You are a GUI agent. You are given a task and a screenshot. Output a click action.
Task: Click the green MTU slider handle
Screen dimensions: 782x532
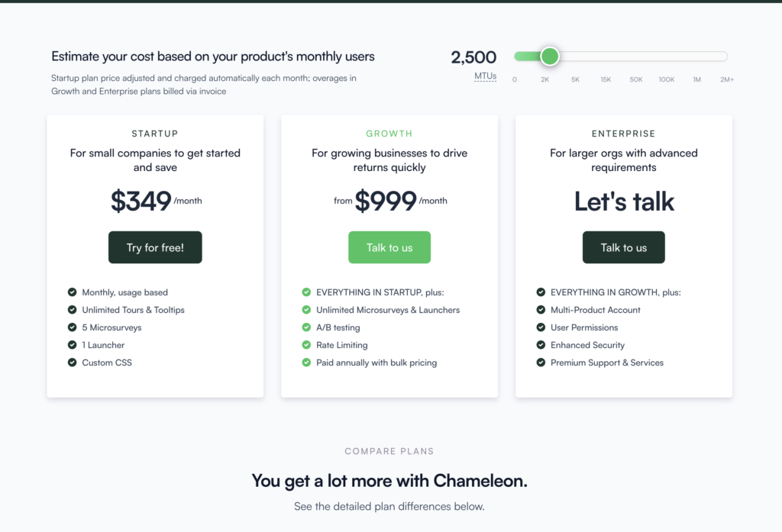click(x=550, y=56)
